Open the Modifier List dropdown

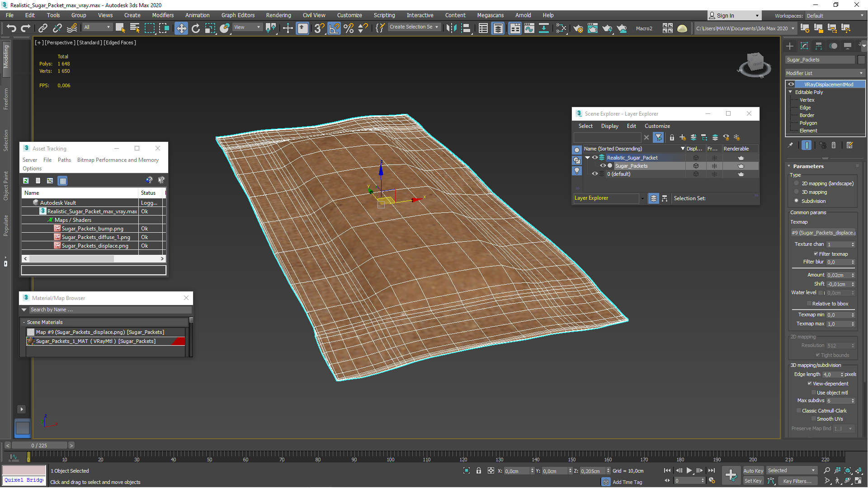[825, 73]
